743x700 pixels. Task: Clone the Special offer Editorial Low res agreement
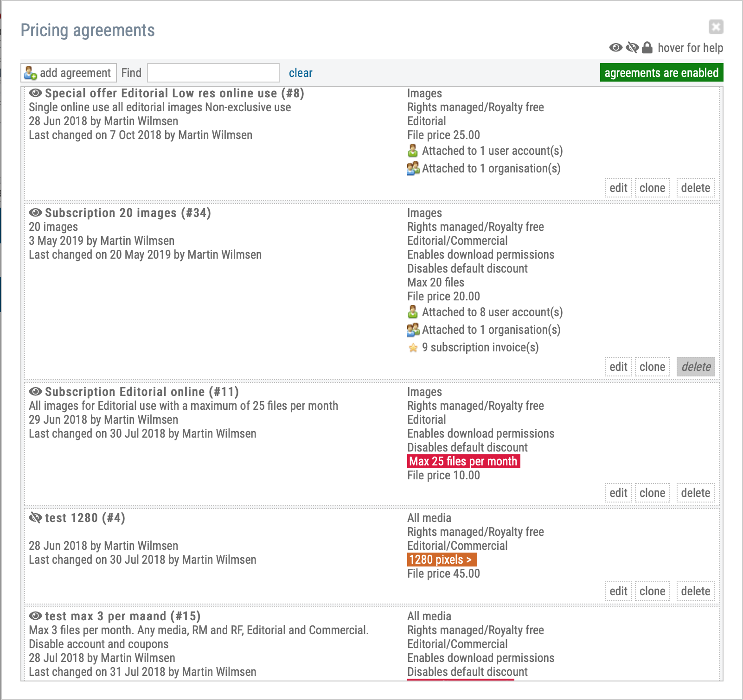[652, 188]
